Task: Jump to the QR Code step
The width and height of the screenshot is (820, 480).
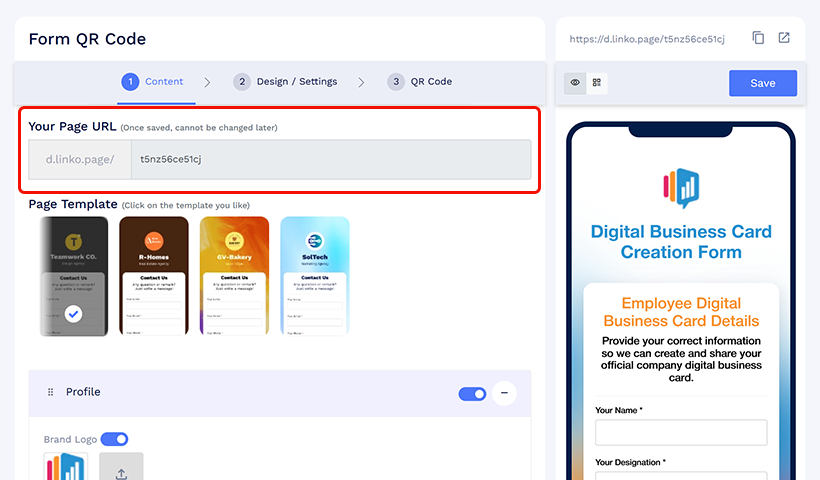Action: point(421,82)
